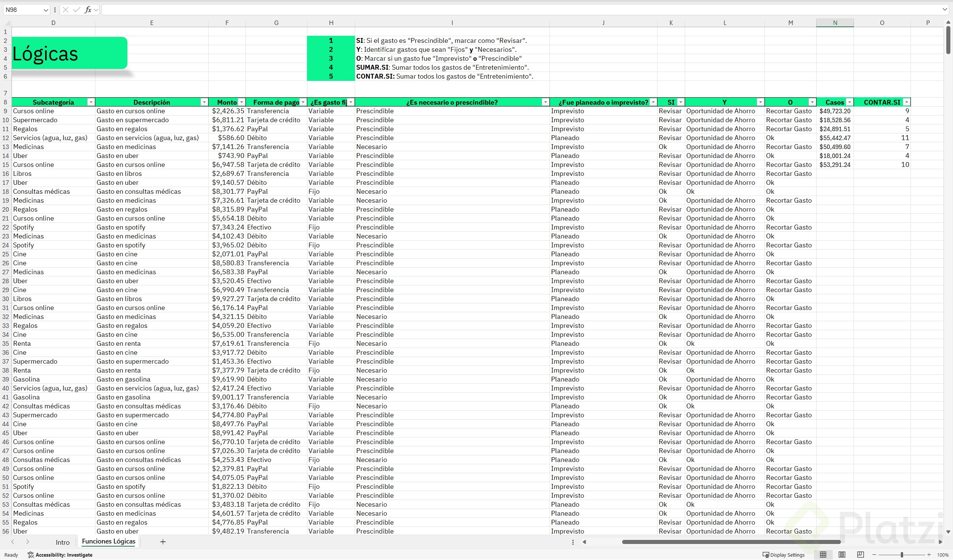953x560 pixels.
Task: Click the fx Insert Function icon
Action: pos(88,10)
